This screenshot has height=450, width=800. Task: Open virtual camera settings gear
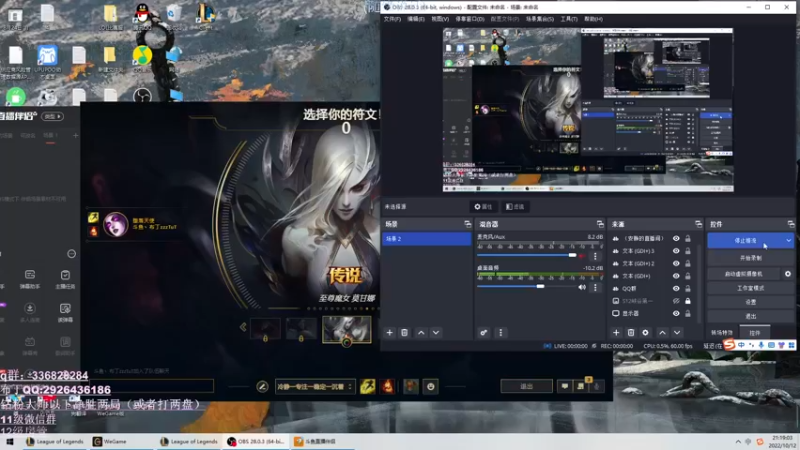pos(788,274)
